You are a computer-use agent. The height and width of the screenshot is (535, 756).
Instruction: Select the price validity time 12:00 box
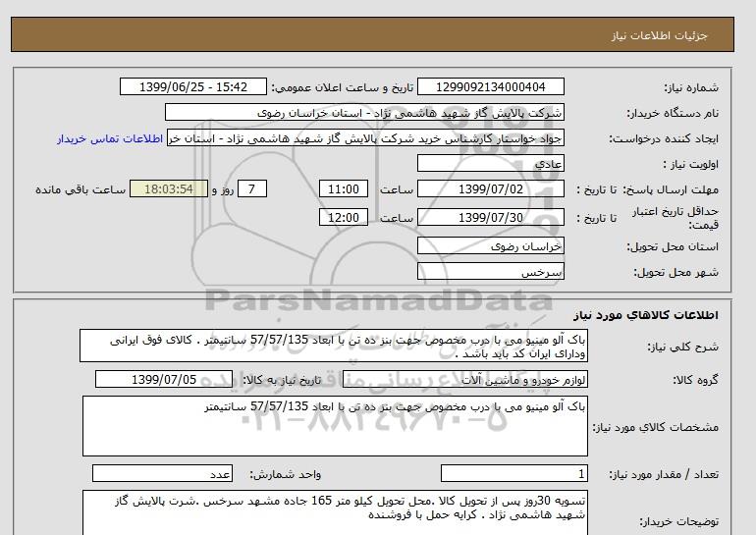347,218
